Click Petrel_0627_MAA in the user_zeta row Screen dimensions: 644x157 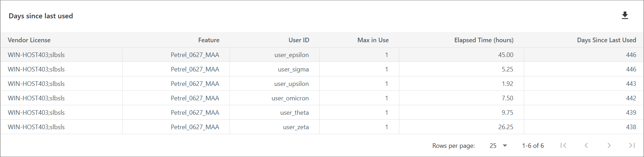[x=195, y=127]
